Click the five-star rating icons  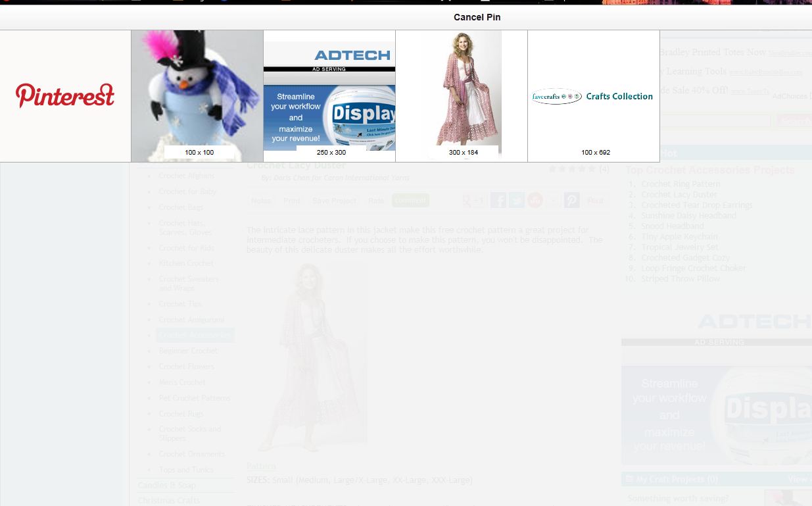[x=572, y=169]
